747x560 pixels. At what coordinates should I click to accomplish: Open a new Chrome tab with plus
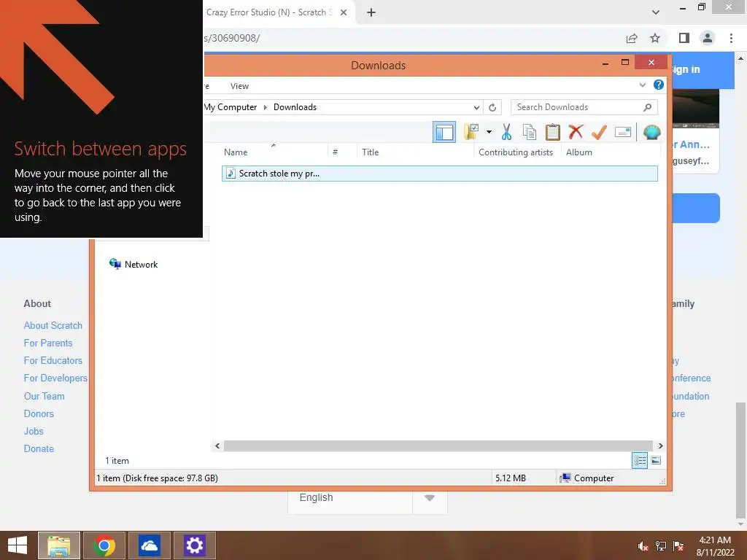click(371, 13)
